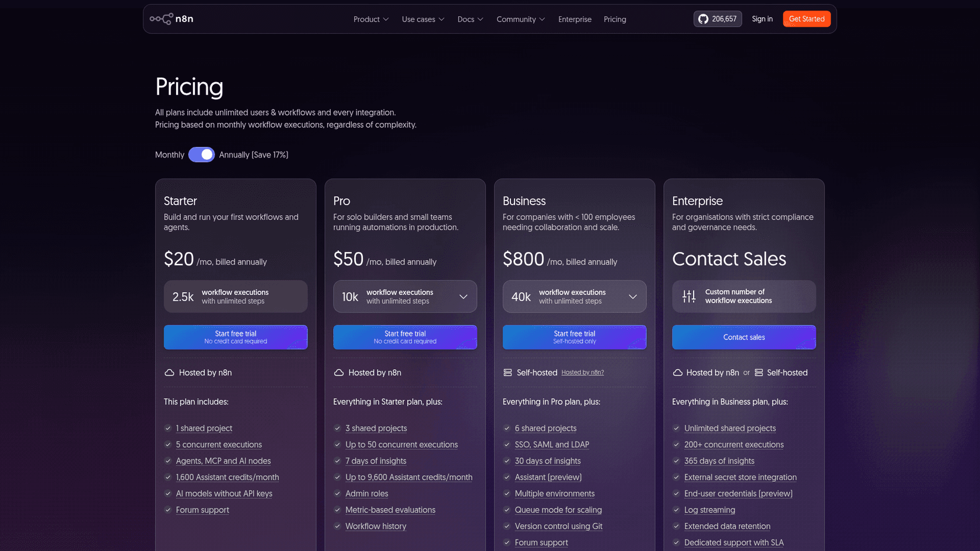Click checkmark icon next to 1 shared project
Viewport: 980px width, 551px height.
[x=167, y=428]
